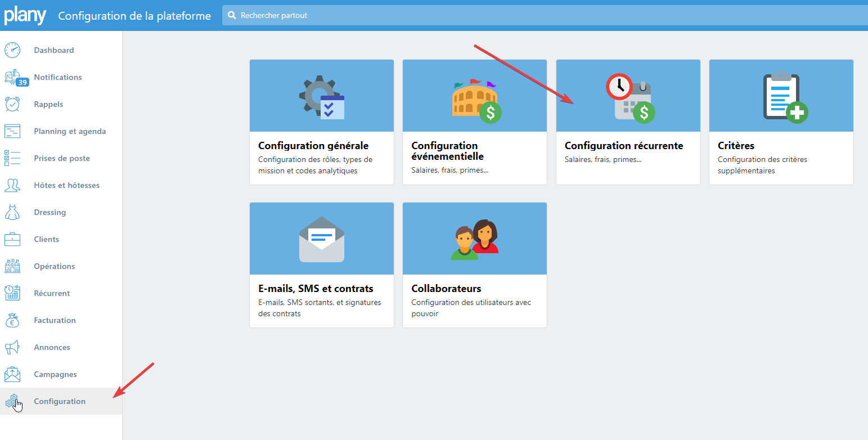Click the Dashboard gauge icon
Screen dimensions: 868x440
pyautogui.click(x=12, y=50)
